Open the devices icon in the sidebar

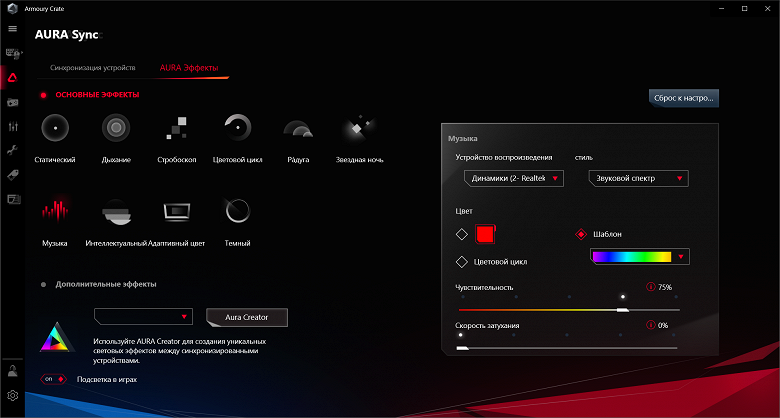[13, 53]
